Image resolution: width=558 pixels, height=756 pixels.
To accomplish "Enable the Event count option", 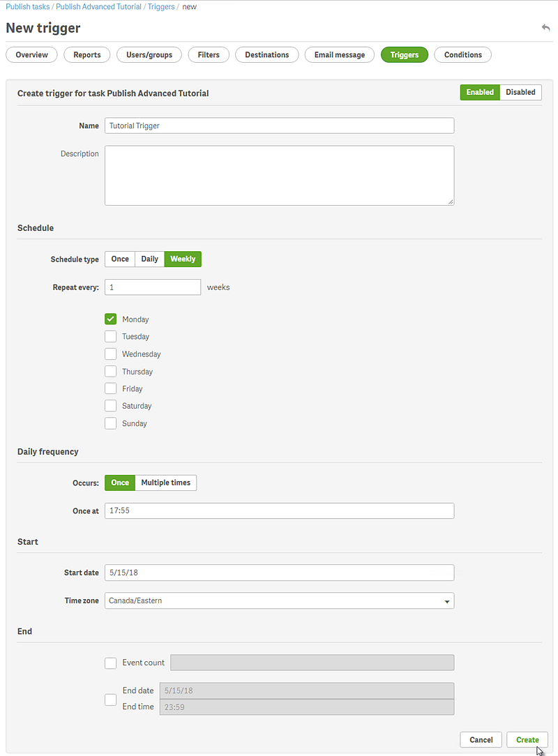I will (x=110, y=663).
